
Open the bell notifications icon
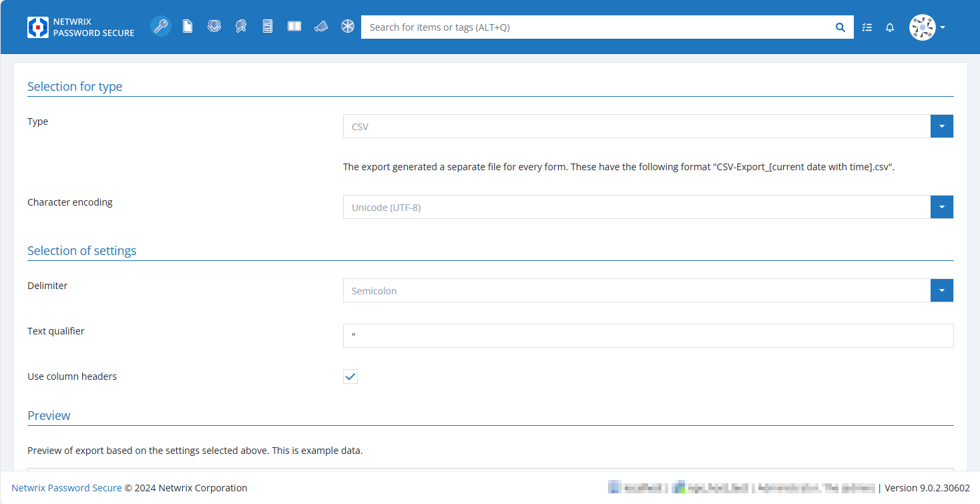click(x=890, y=27)
